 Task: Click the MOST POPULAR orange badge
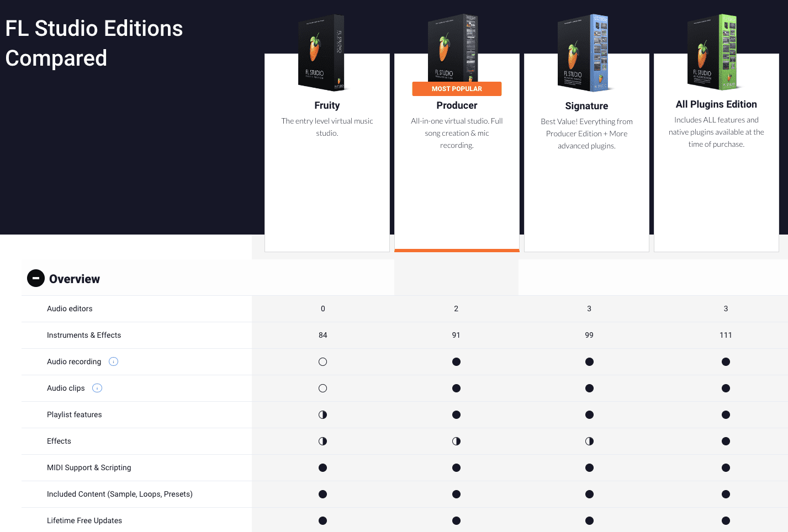457,89
